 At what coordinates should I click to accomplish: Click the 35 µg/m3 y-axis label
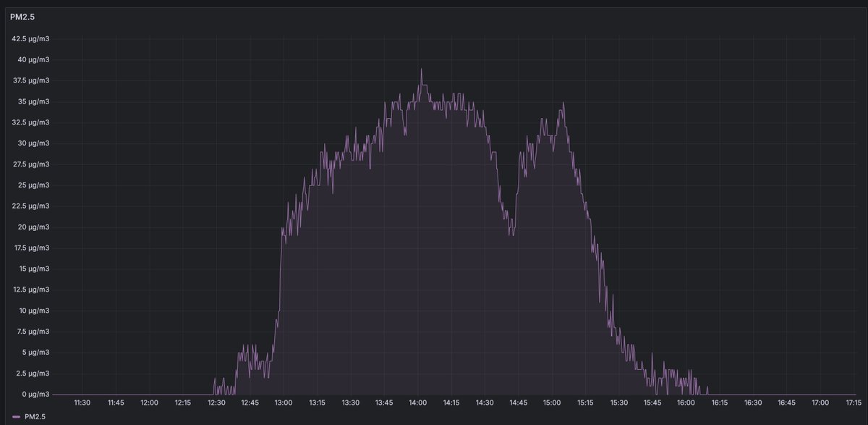(x=34, y=101)
